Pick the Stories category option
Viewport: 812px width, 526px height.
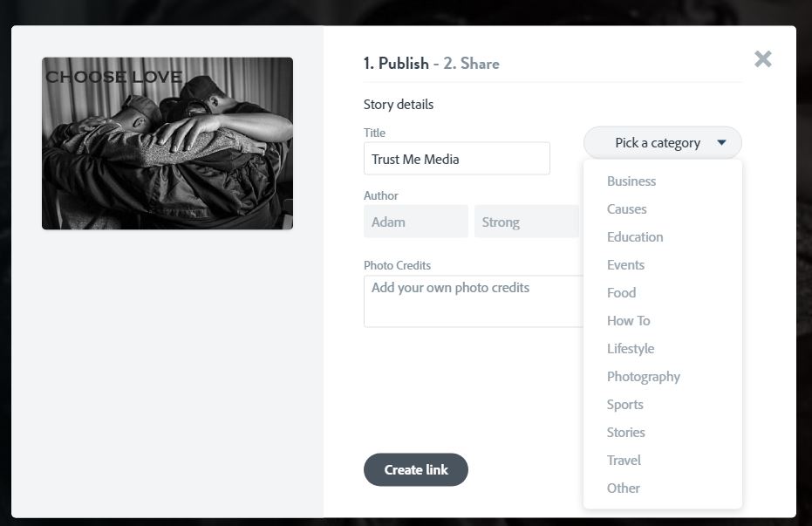click(626, 433)
